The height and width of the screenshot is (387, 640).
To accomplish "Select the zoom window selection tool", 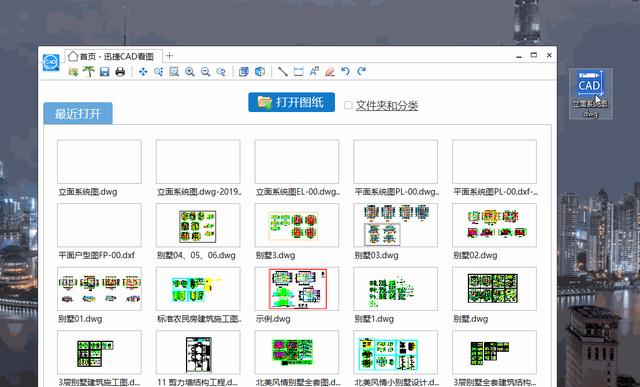I will pyautogui.click(x=174, y=72).
